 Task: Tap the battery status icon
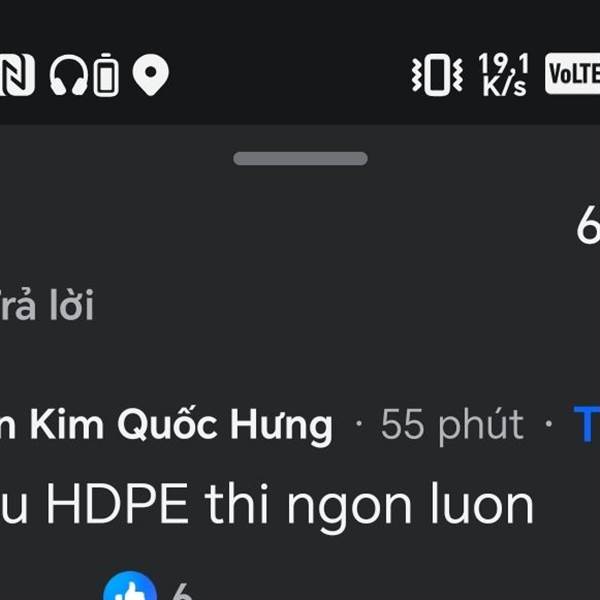click(x=106, y=74)
